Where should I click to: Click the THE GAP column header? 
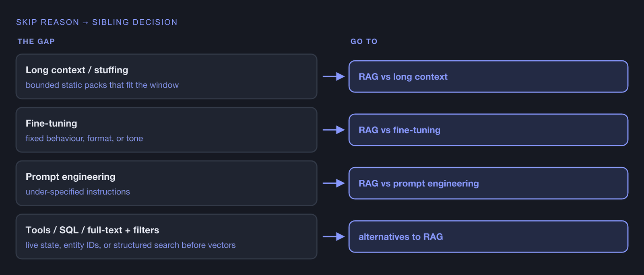point(36,41)
